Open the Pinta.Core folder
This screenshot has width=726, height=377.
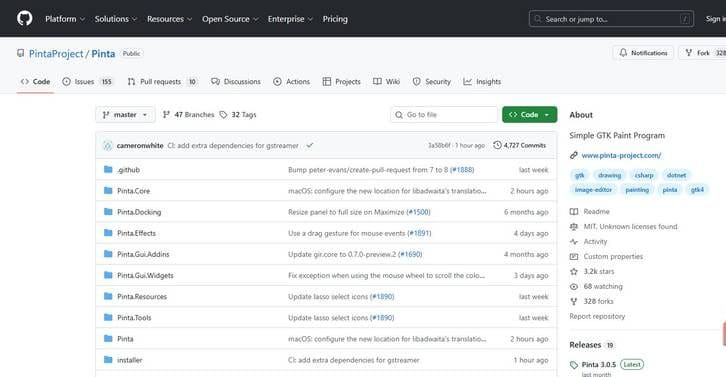pos(133,191)
